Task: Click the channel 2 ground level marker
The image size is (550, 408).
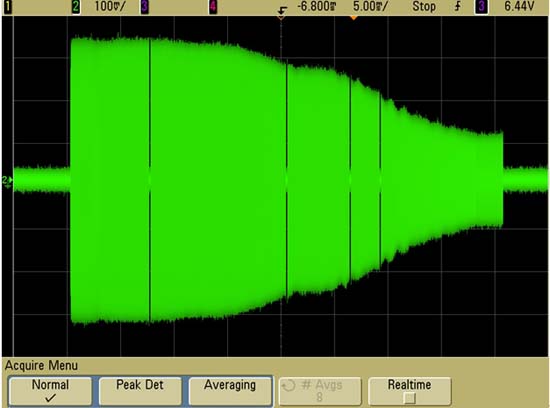Action: [x=7, y=180]
